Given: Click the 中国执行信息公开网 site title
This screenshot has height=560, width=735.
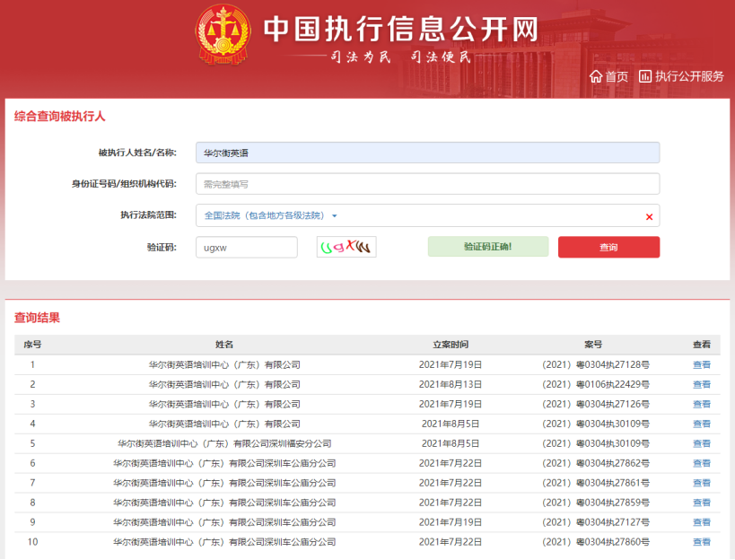Looking at the screenshot, I should click(401, 29).
